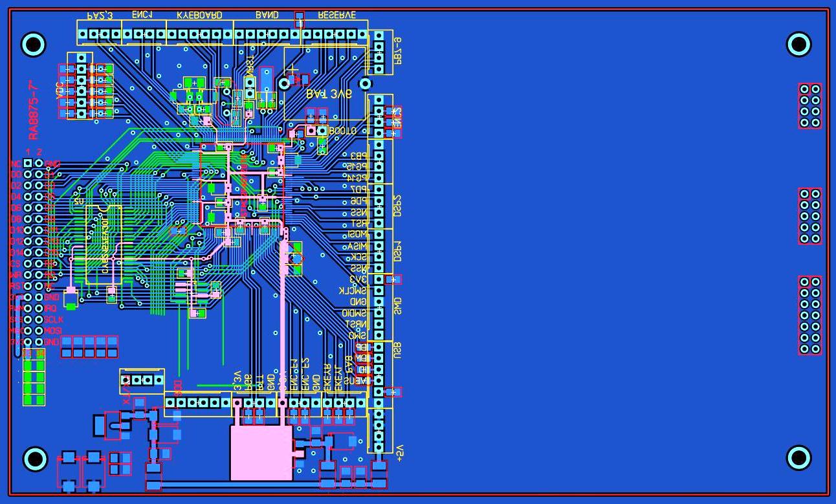Select the +5V power label

pyautogui.click(x=399, y=452)
